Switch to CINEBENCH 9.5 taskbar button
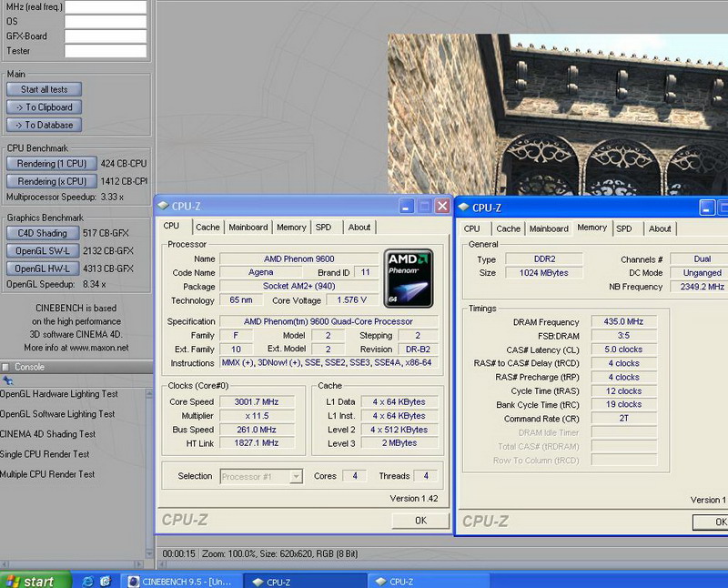Image resolution: width=728 pixels, height=588 pixels. [182, 581]
